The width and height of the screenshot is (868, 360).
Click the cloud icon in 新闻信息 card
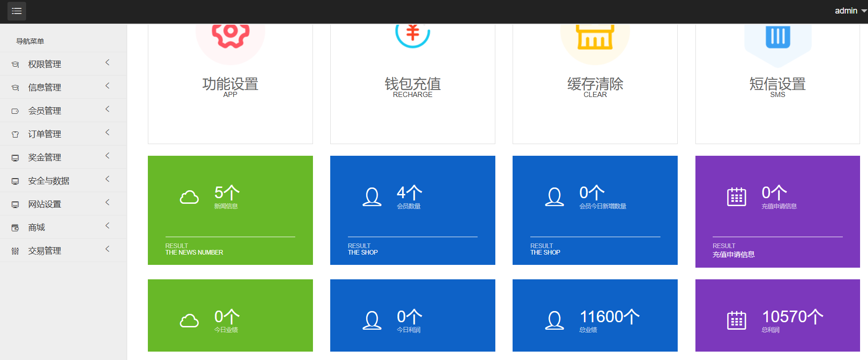[x=189, y=197]
